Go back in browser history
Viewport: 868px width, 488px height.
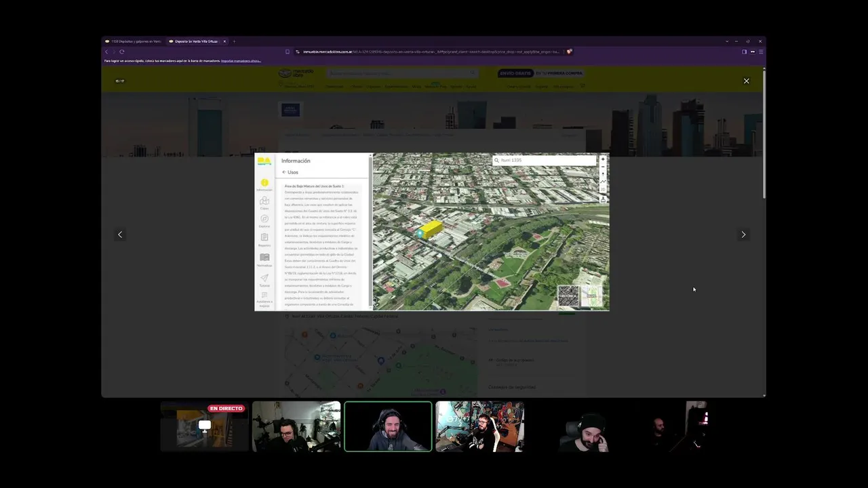click(106, 52)
